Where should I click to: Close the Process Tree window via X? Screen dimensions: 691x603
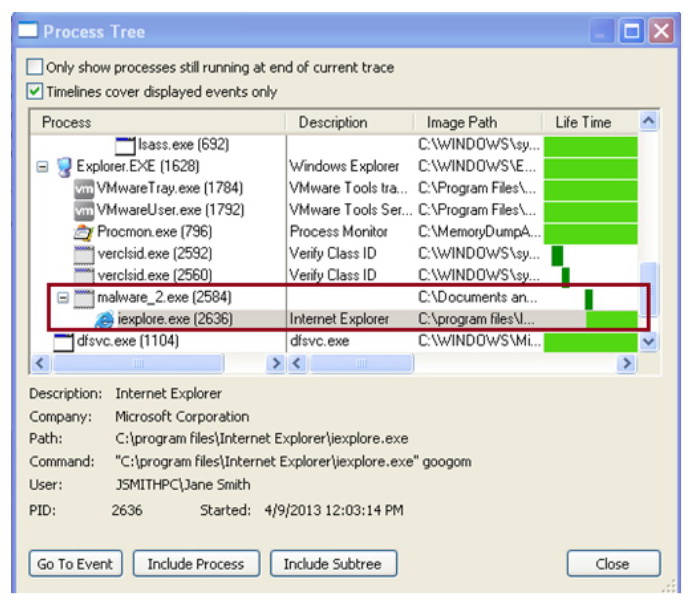661,31
